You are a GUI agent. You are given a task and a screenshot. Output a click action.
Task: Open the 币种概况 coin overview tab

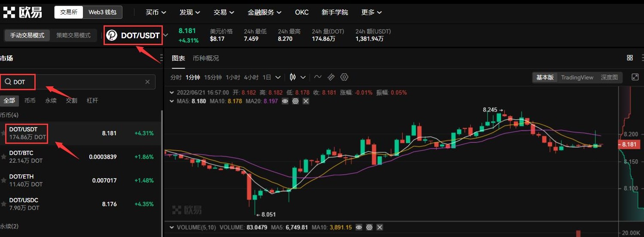[x=206, y=58]
